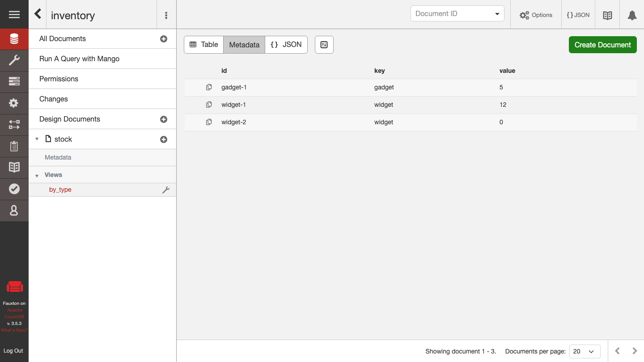
Task: Open Run A Query with Mango
Action: [x=80, y=59]
